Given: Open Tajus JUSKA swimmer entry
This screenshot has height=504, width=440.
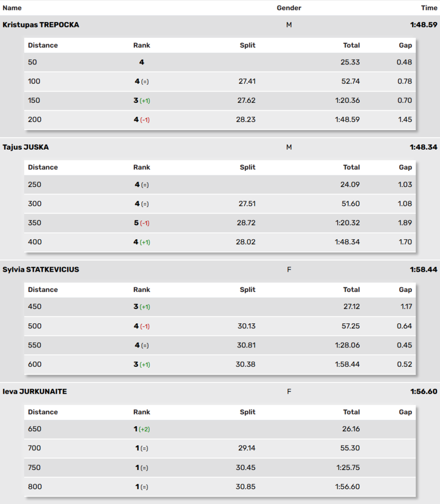Looking at the screenshot, I should tap(220, 147).
